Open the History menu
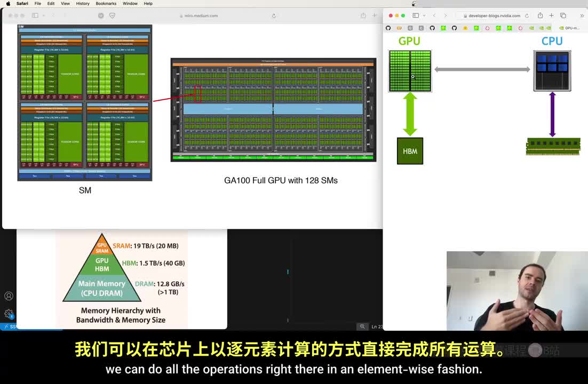 (x=83, y=3)
